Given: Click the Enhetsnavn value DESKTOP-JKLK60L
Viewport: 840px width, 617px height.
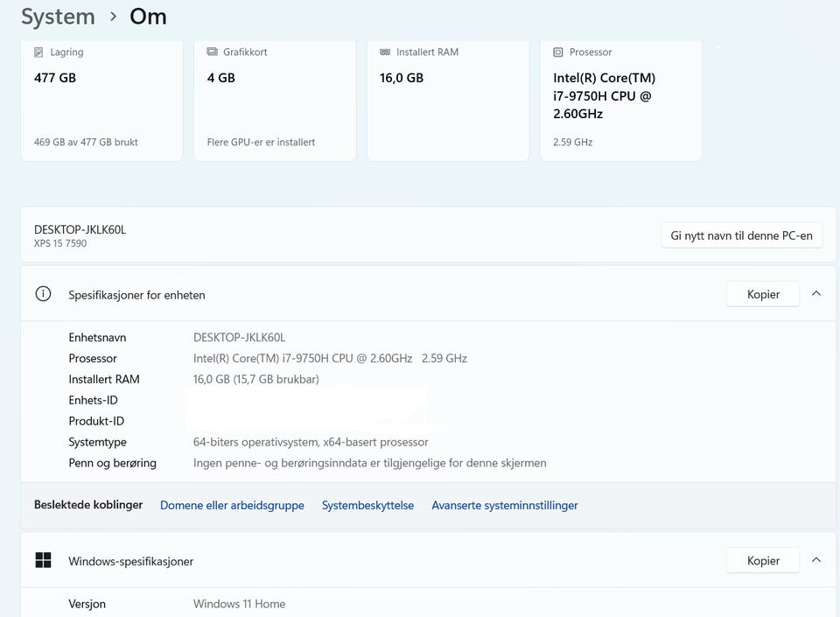Looking at the screenshot, I should tap(240, 338).
